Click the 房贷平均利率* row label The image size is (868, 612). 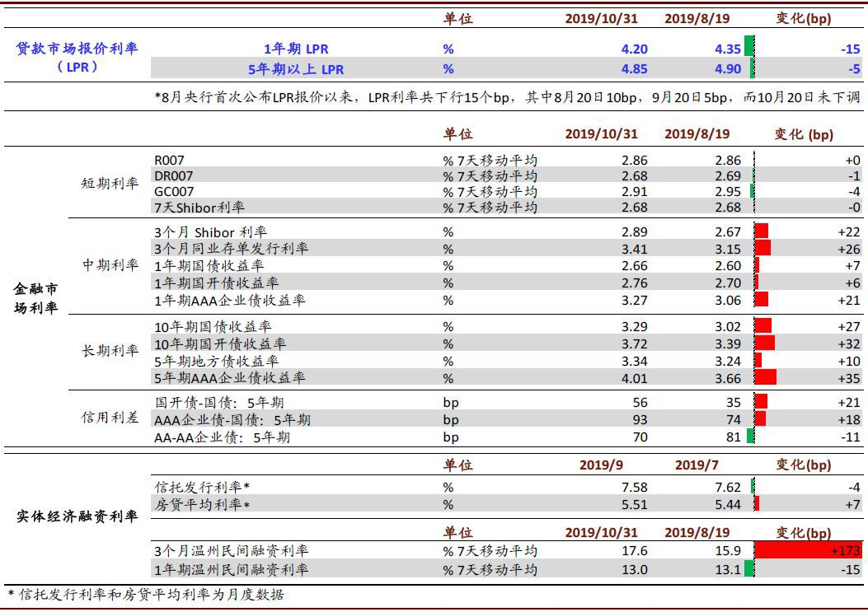[x=202, y=505]
